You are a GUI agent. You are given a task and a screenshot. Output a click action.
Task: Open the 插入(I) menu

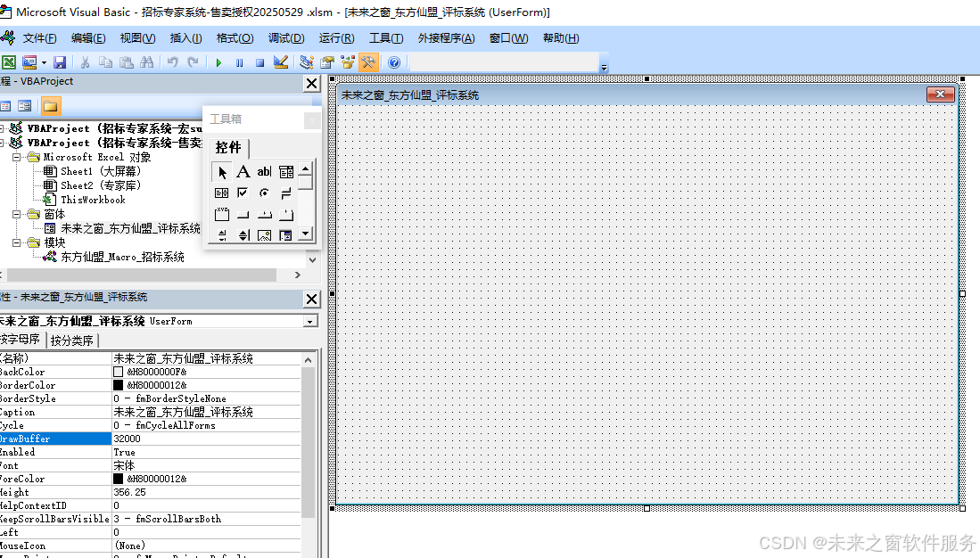coord(185,38)
